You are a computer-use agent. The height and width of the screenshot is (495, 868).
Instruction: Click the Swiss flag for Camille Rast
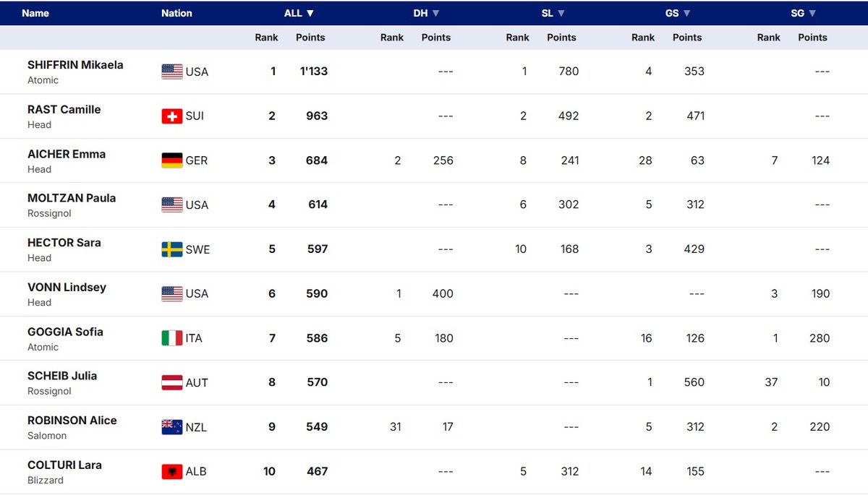172,116
